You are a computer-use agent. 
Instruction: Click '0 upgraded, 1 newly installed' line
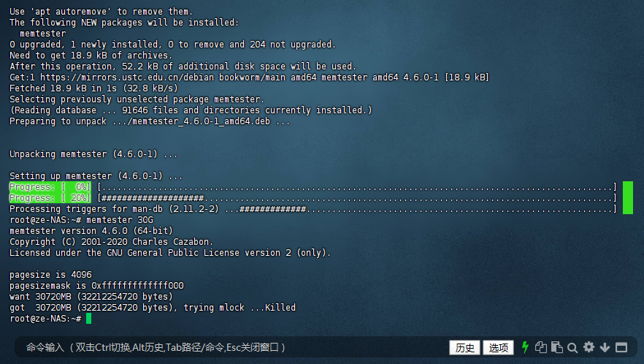(x=172, y=45)
